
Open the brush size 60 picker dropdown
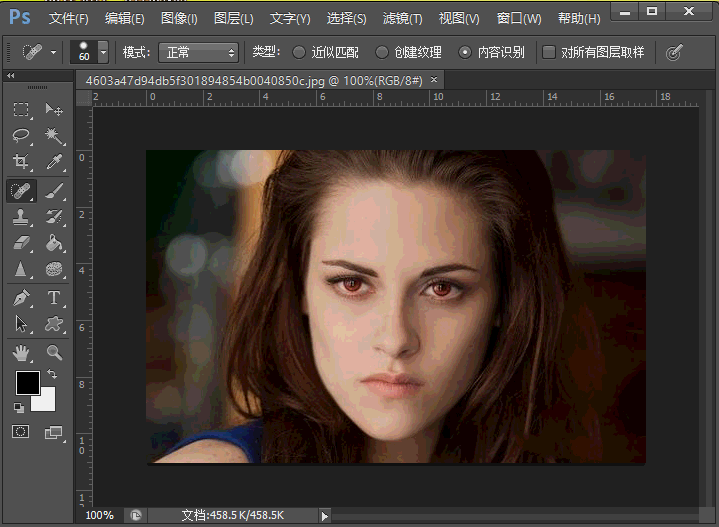pyautogui.click(x=104, y=52)
